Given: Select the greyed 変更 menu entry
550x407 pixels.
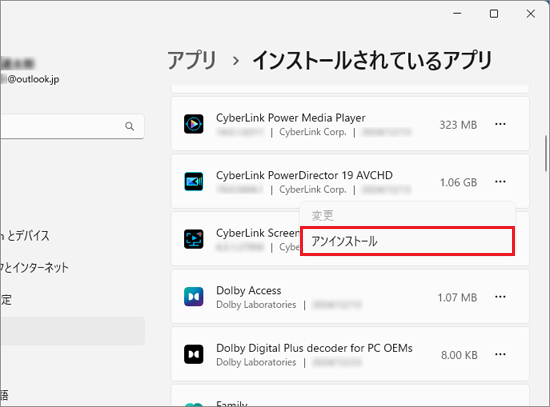Looking at the screenshot, I should click(408, 215).
